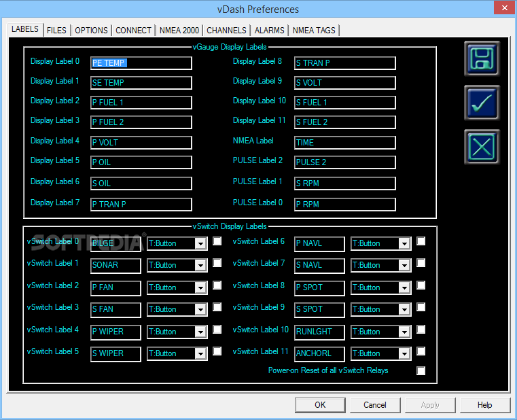Expand the T:Button dropdown for vSwitch Label 1
517x420 pixels.
[x=177, y=266]
